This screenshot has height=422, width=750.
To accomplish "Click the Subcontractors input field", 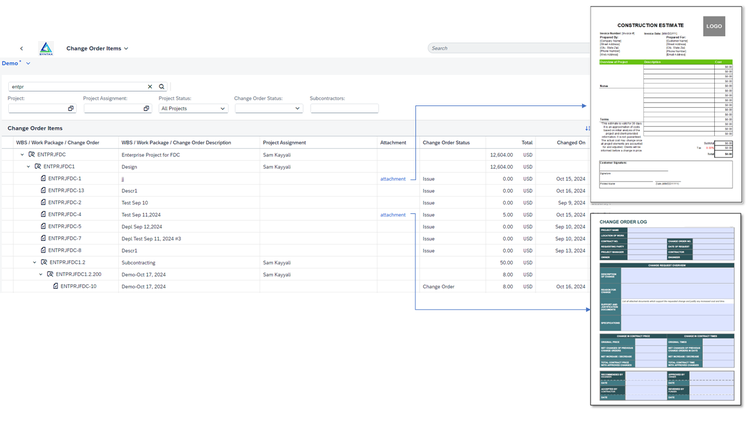I will [x=344, y=109].
